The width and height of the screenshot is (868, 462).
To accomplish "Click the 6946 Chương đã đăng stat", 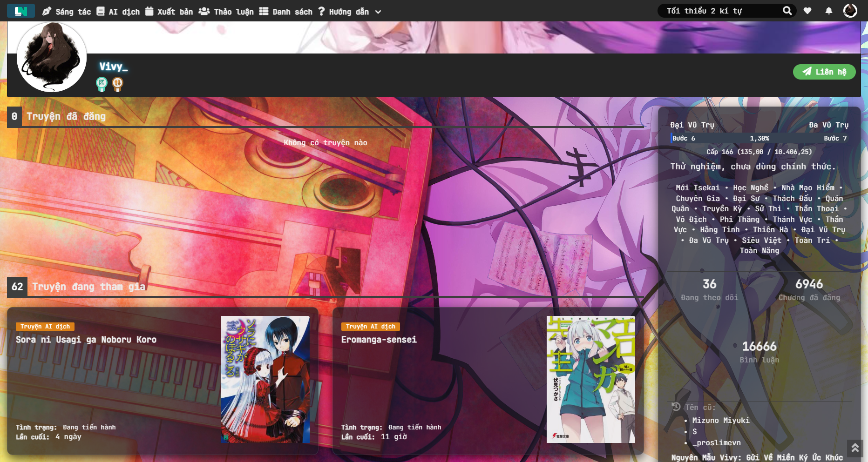I will click(x=809, y=289).
